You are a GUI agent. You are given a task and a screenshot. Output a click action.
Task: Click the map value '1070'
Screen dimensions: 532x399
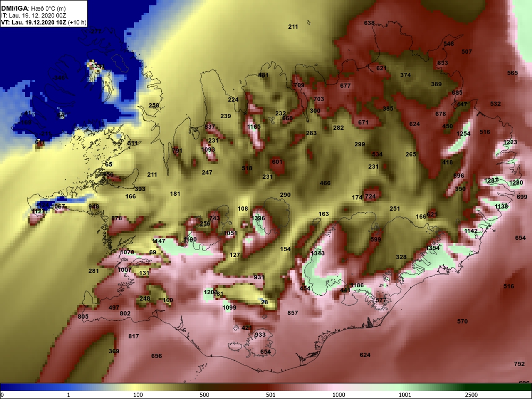[x=127, y=252]
